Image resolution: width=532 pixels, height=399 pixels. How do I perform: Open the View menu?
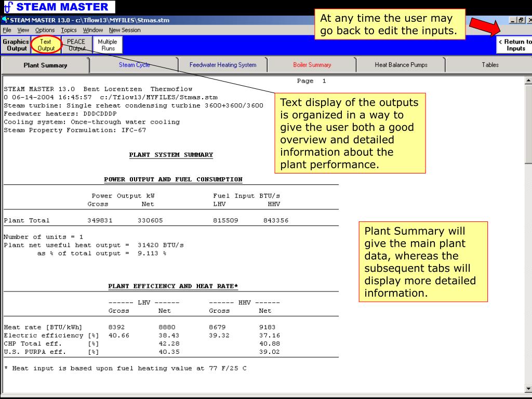pyautogui.click(x=23, y=30)
